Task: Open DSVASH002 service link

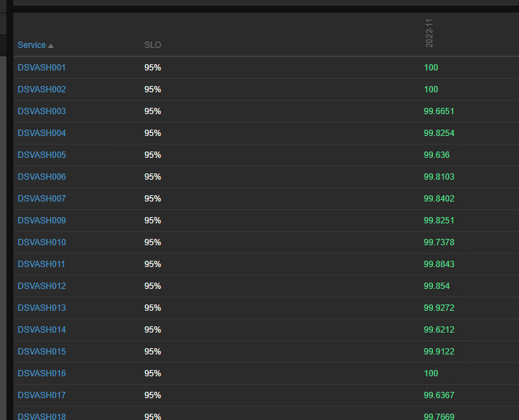Action: point(42,89)
